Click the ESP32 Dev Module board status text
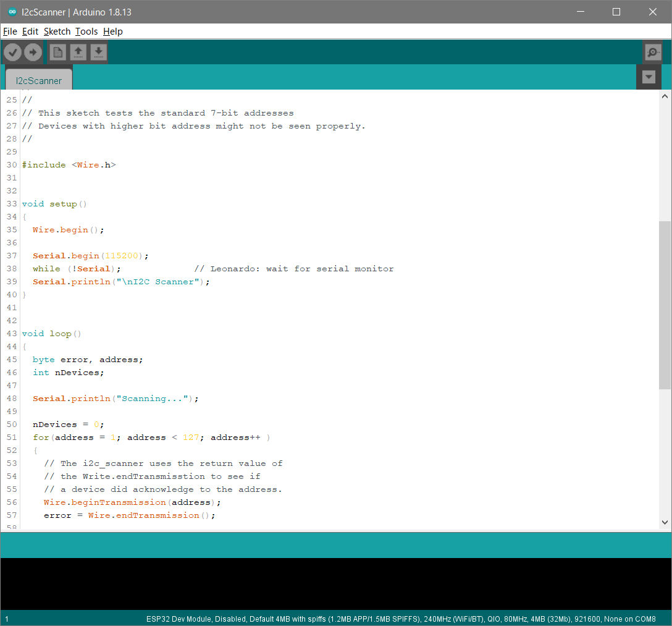 (400, 619)
